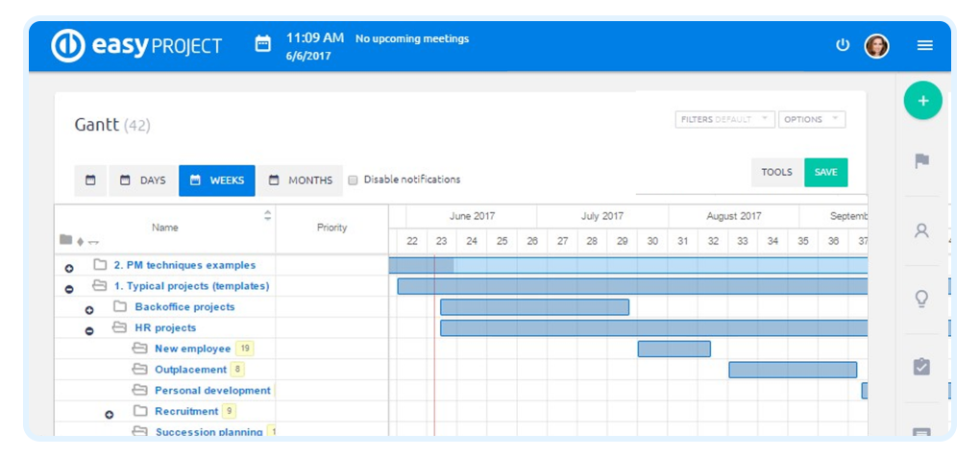Open the clipboard checkmark tasks icon

click(x=921, y=367)
